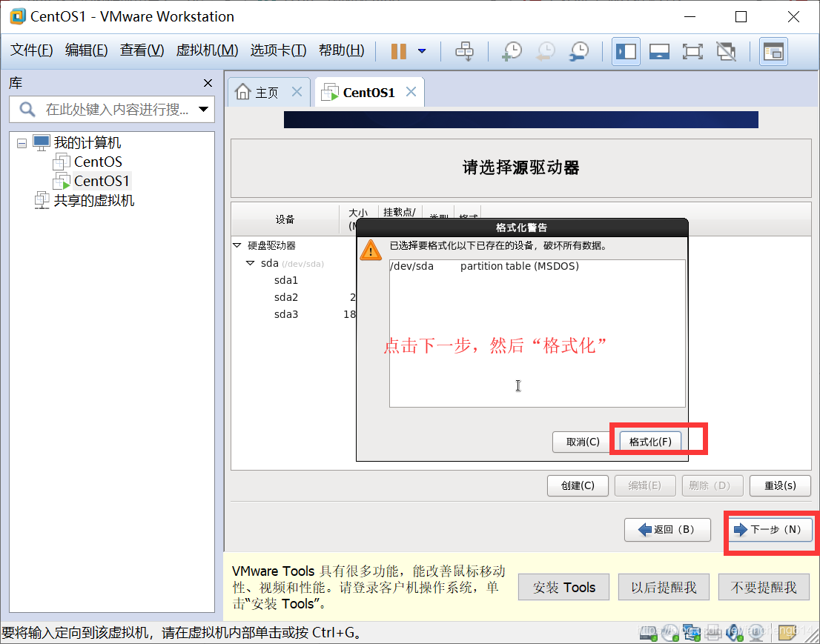Select the CentOS1 virtual machine
Image resolution: width=820 pixels, height=644 pixels.
point(102,181)
